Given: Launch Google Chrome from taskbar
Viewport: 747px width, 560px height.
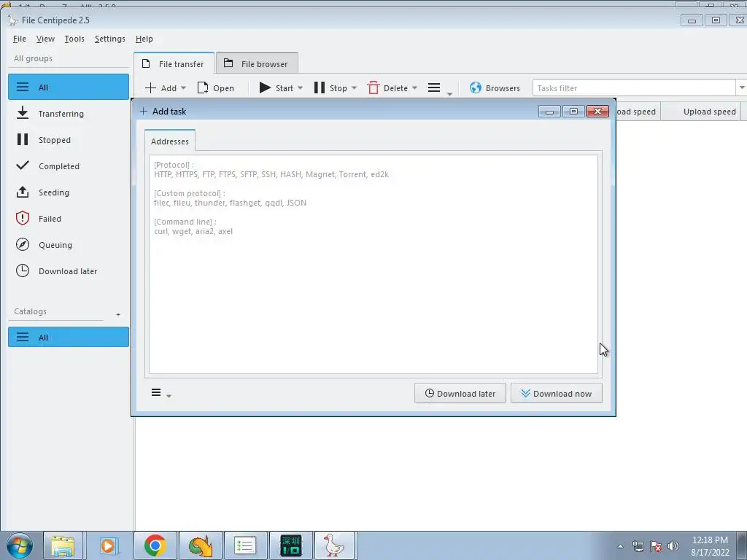Looking at the screenshot, I should [x=155, y=545].
